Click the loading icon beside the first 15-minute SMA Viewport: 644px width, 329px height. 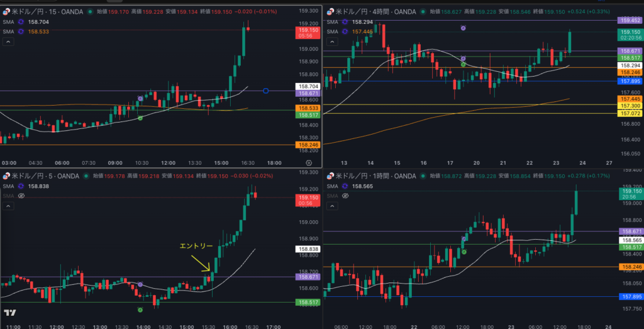coord(21,21)
